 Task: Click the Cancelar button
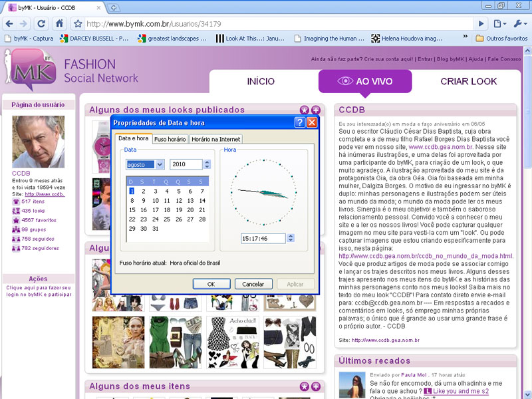click(253, 284)
